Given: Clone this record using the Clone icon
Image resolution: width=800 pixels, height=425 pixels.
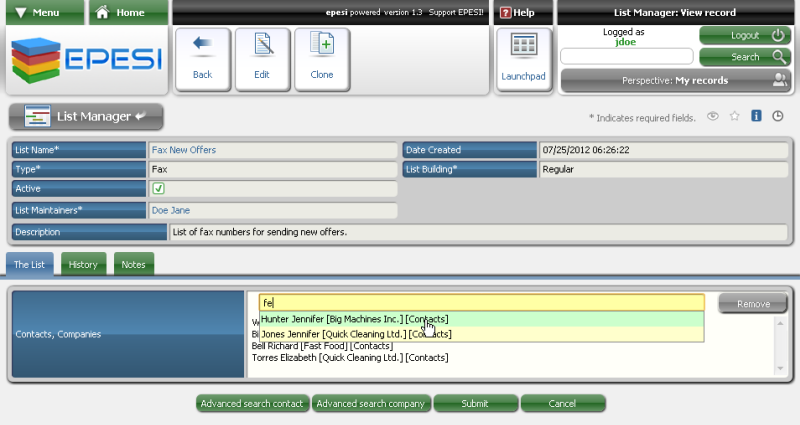Looking at the screenshot, I should [321, 57].
